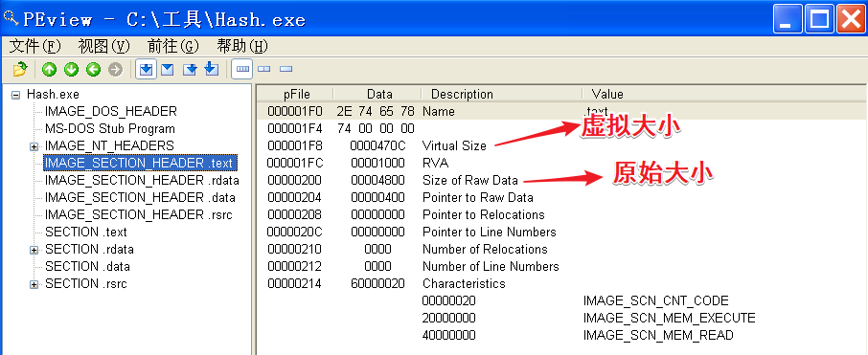
Task: Select IMAGE_NT_HEADERS tree item
Action: pyautogui.click(x=109, y=146)
